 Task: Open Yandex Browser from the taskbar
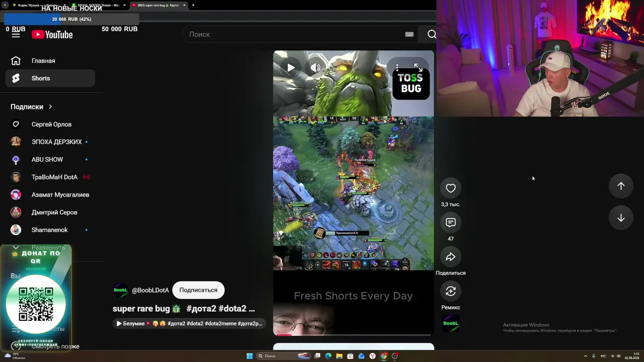(x=372, y=356)
